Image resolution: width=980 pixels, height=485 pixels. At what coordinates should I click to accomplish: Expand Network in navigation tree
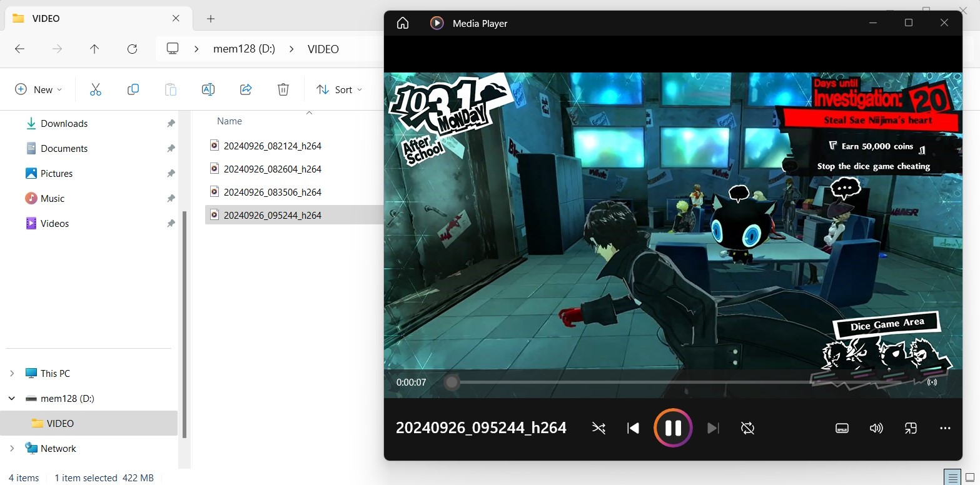tap(12, 449)
